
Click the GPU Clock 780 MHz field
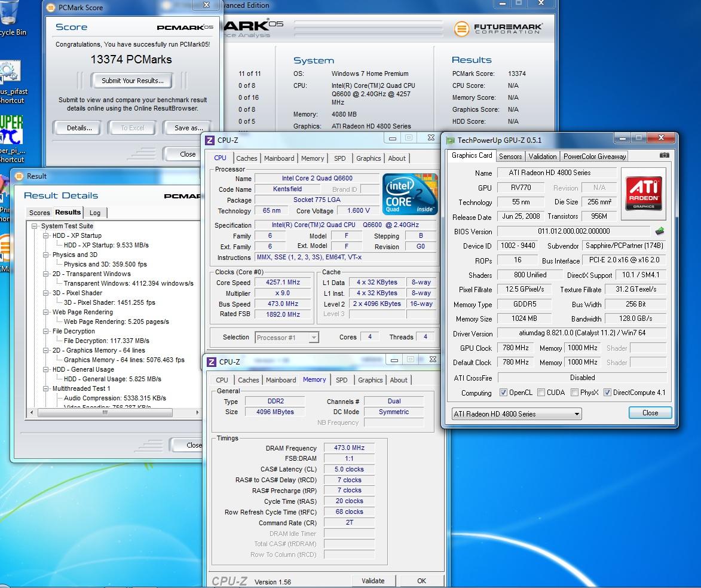coord(516,348)
